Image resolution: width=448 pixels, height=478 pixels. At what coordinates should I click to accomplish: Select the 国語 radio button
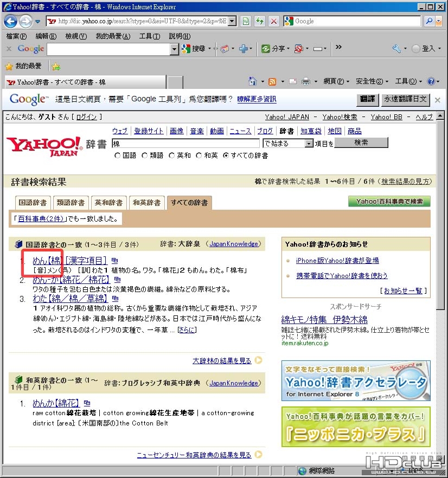coord(117,156)
